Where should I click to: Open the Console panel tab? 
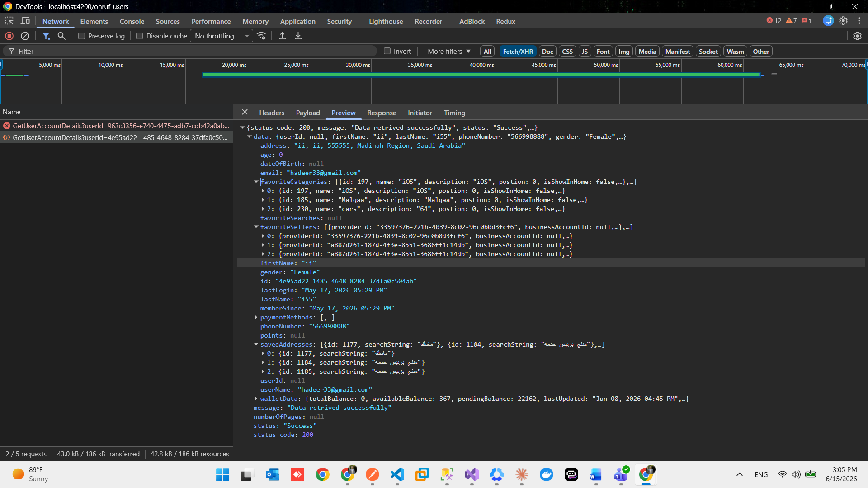coord(132,21)
